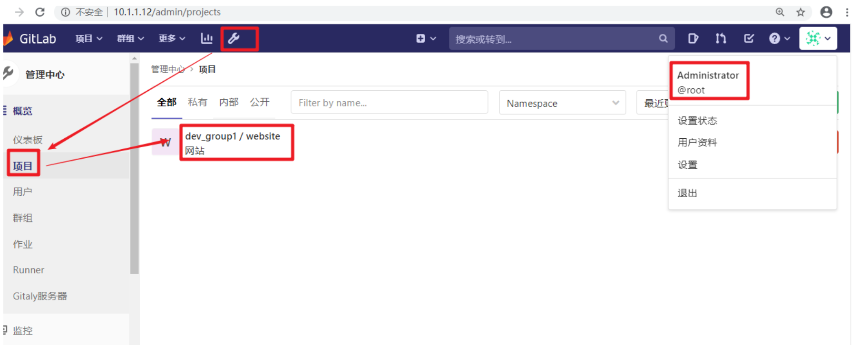Click the user avatar icon
The height and width of the screenshot is (354, 868).
pyautogui.click(x=813, y=38)
